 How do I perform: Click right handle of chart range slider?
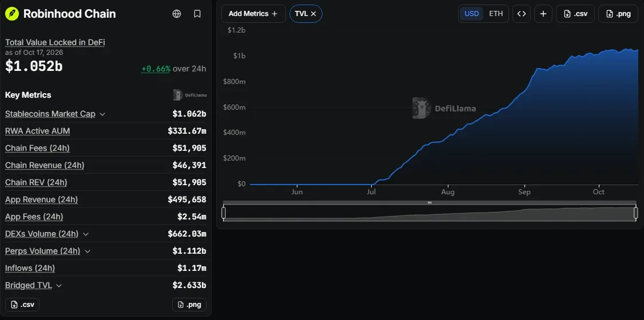point(636,213)
